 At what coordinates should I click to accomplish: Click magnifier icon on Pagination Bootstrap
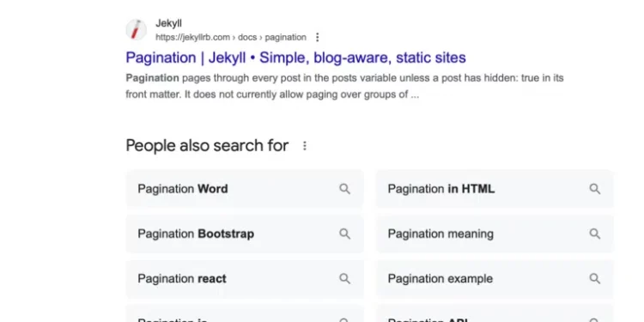click(x=344, y=234)
